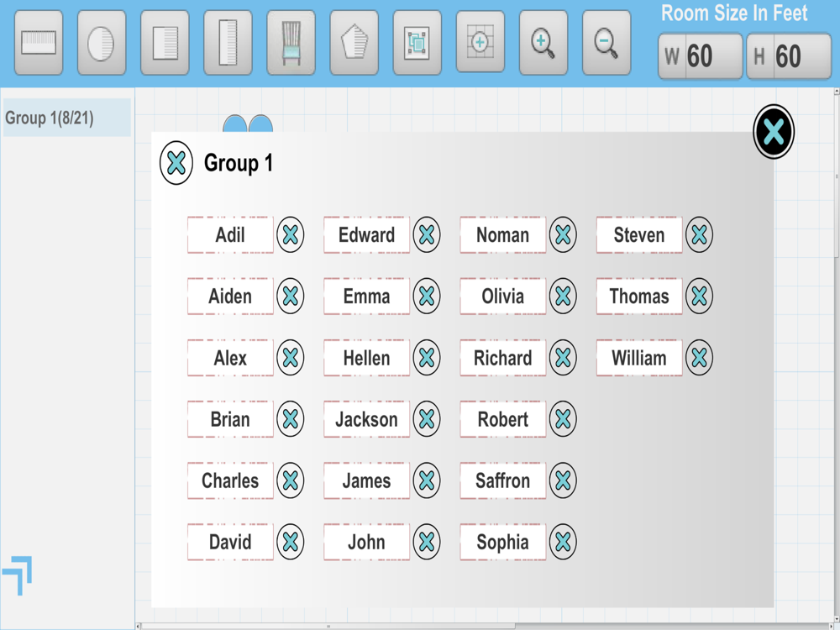Click the Edward name tag
The width and height of the screenshot is (840, 630).
point(366,234)
